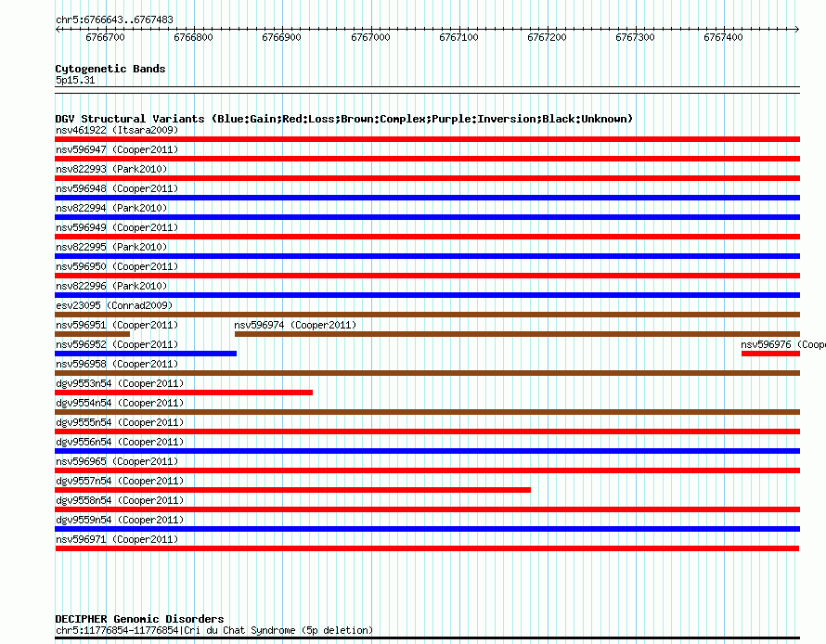The height and width of the screenshot is (644, 826).
Task: Click the dgv9554n54 (Cooper2011) label
Action: (x=120, y=403)
